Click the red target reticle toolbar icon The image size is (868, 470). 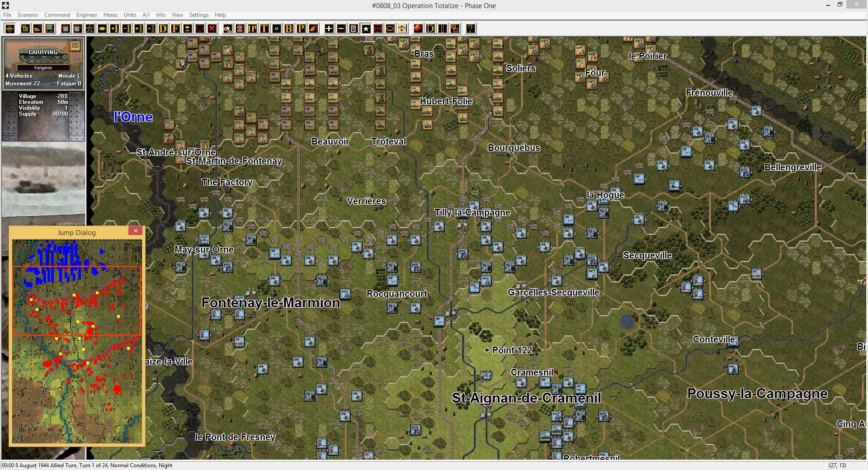pyautogui.click(x=378, y=29)
